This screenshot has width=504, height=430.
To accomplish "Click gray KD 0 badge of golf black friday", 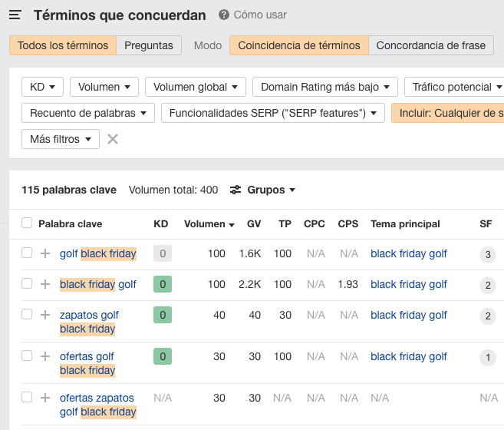I will pos(163,253).
